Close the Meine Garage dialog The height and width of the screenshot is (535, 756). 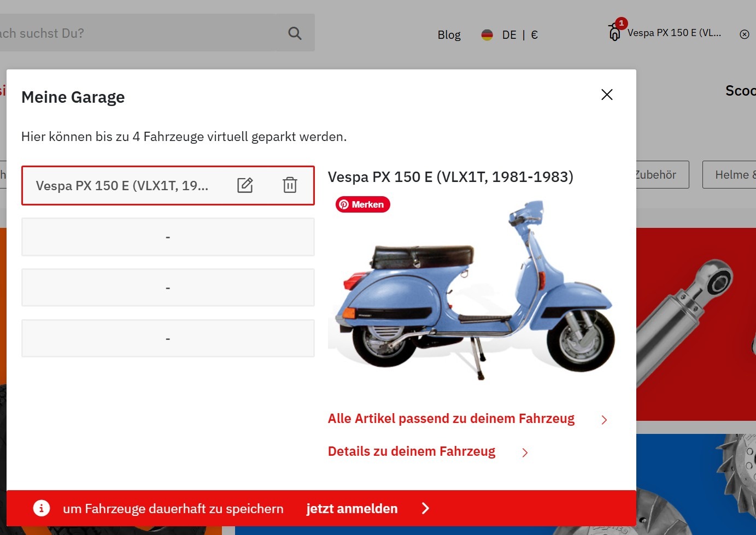tap(607, 95)
